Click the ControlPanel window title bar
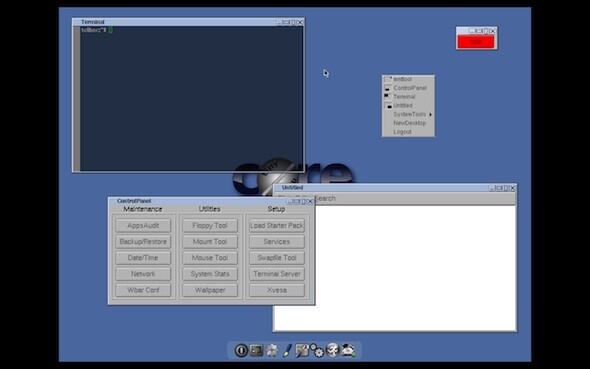The height and width of the screenshot is (369, 590). (198, 201)
